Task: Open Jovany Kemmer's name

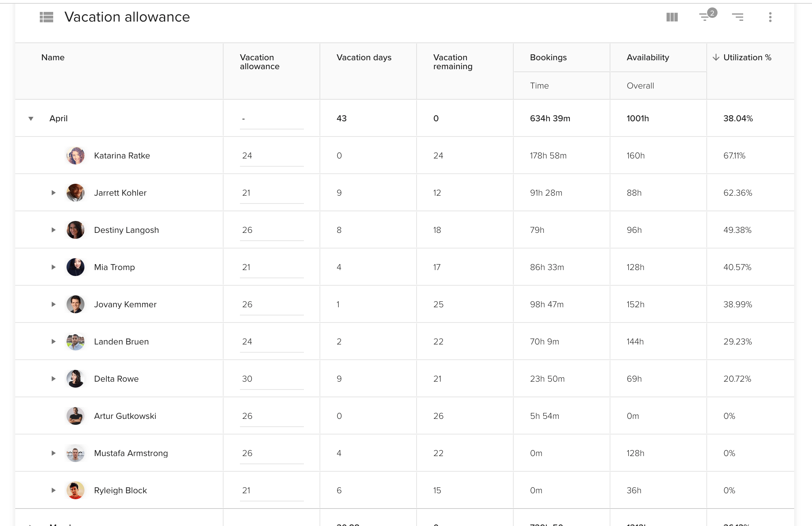Action: click(125, 304)
